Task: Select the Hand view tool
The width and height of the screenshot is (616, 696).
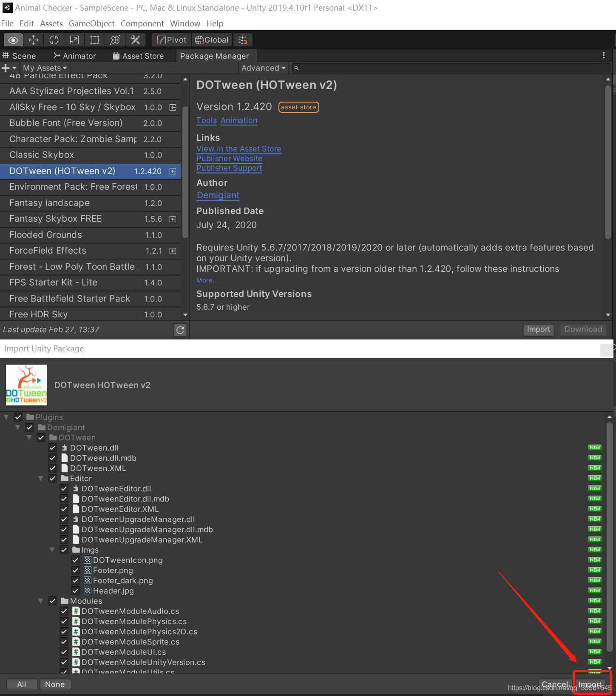Action: tap(13, 40)
